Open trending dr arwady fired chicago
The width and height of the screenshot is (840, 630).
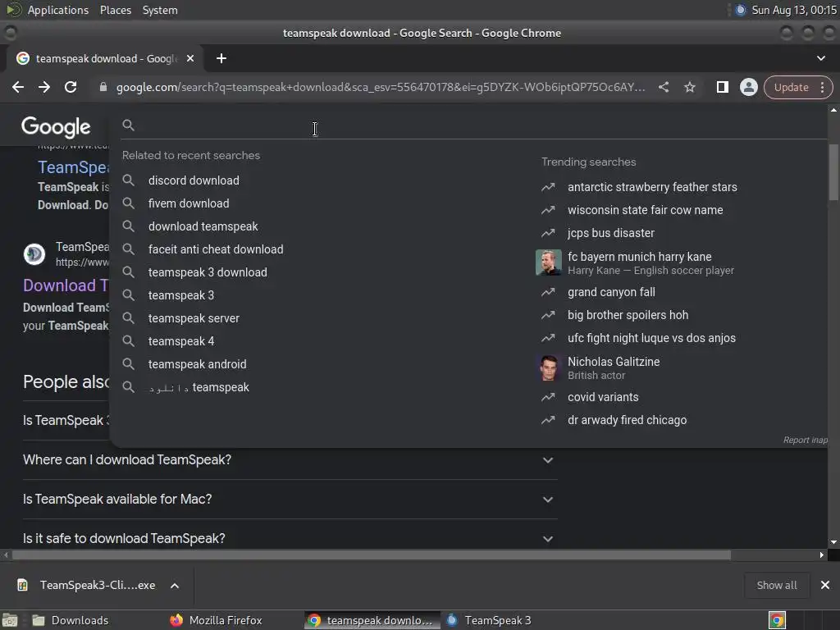pyautogui.click(x=627, y=421)
